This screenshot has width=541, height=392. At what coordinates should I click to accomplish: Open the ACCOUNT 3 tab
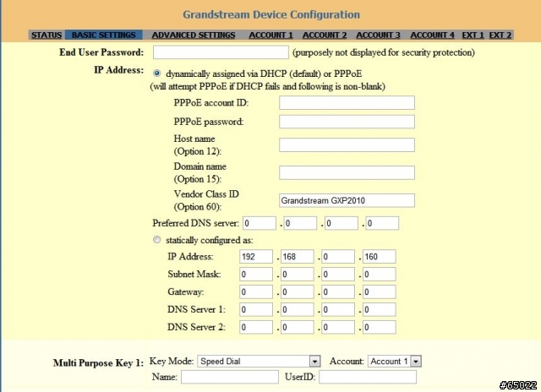[378, 35]
